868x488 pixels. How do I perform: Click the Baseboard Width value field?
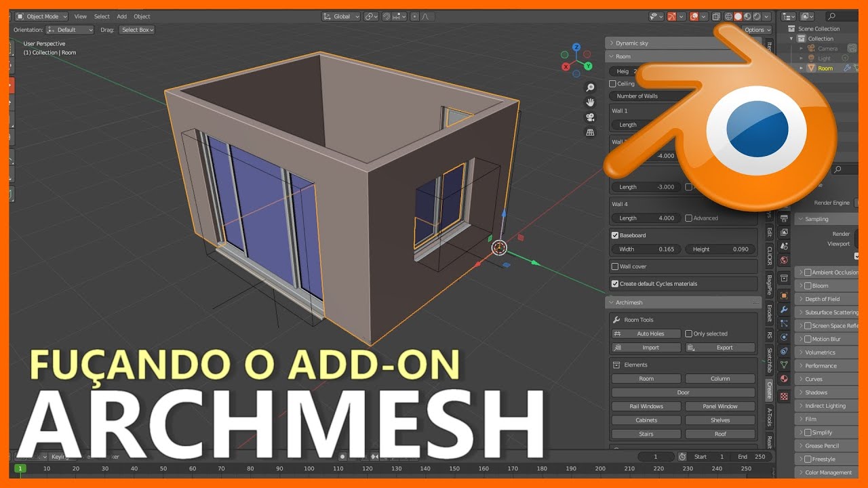(646, 249)
